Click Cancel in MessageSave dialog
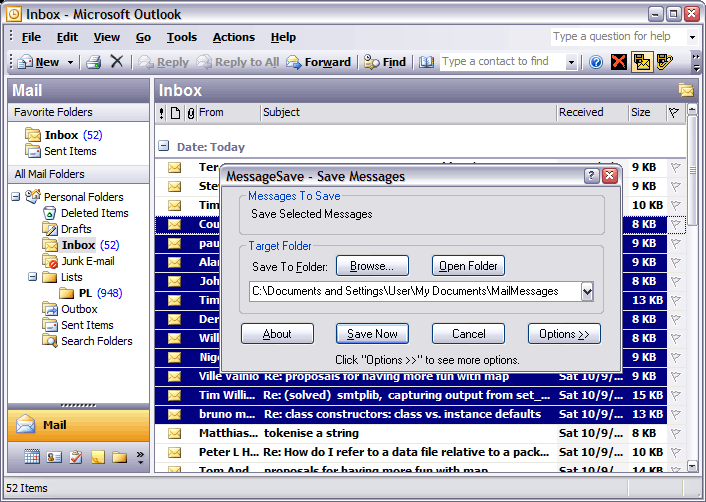 tap(468, 334)
